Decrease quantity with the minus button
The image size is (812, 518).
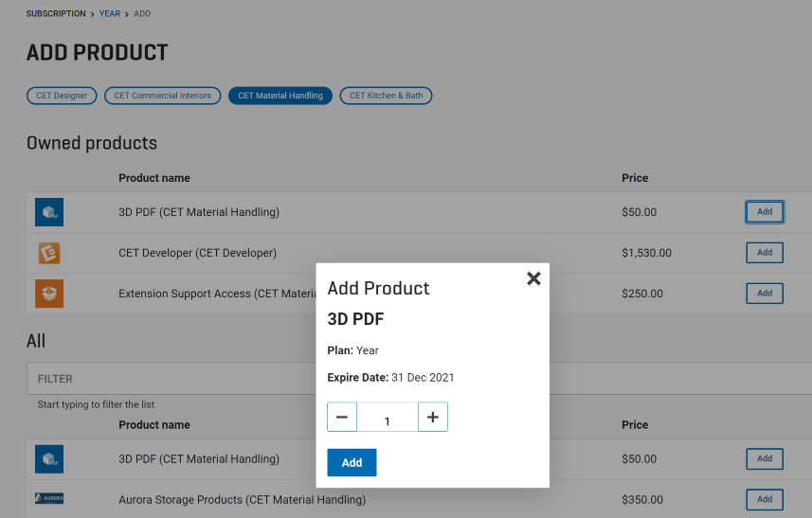[x=342, y=417]
